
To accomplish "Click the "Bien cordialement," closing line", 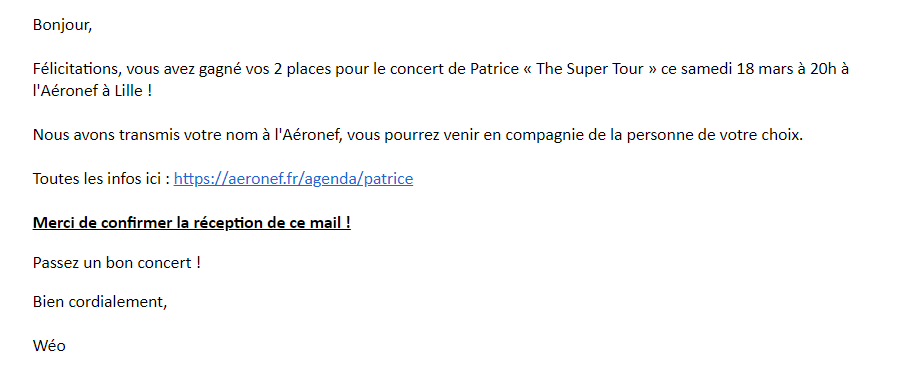I will (100, 302).
